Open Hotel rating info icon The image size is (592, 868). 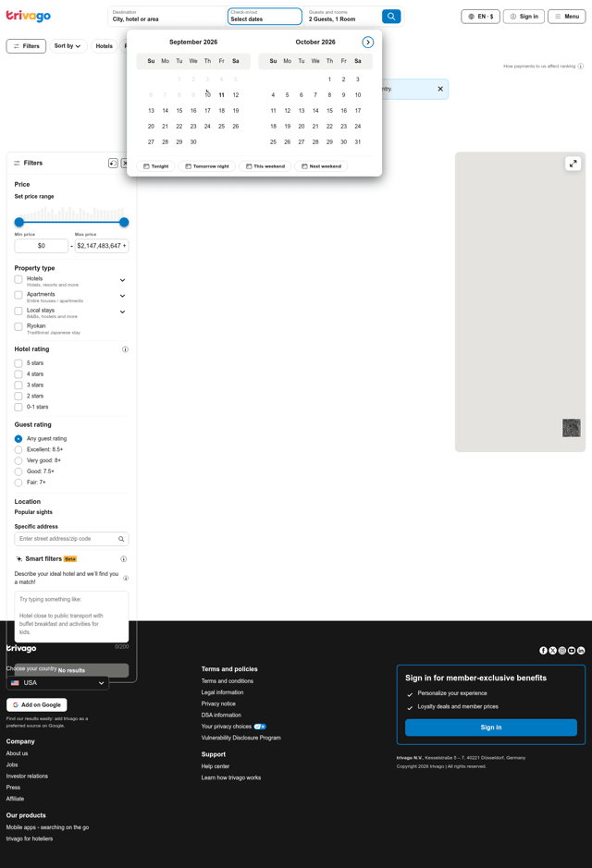point(125,349)
